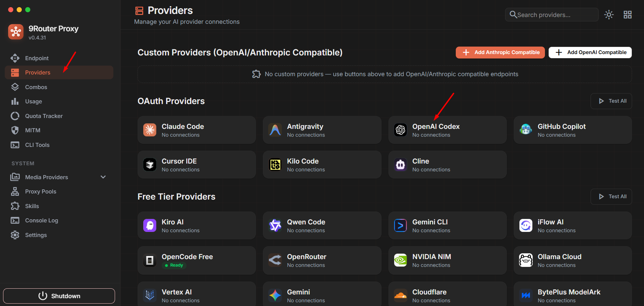Go to Proxy Pools
The image size is (644, 306).
click(x=59, y=191)
